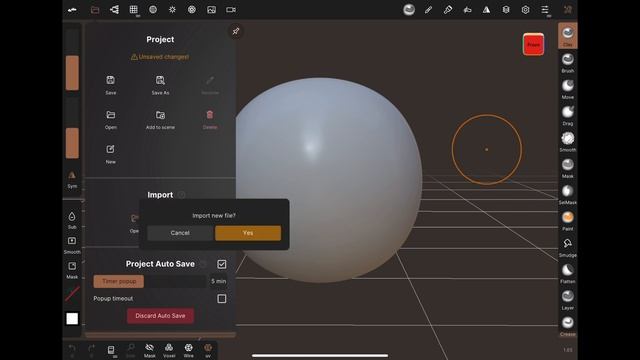Open Tool settings sphere menu left of the pencil
The image size is (640, 360).
[x=409, y=10]
